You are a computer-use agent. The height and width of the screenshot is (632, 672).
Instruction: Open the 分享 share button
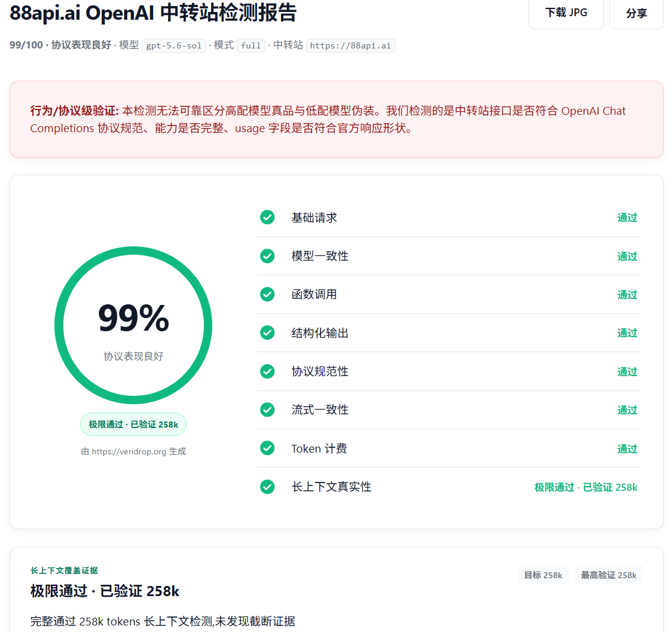[636, 13]
